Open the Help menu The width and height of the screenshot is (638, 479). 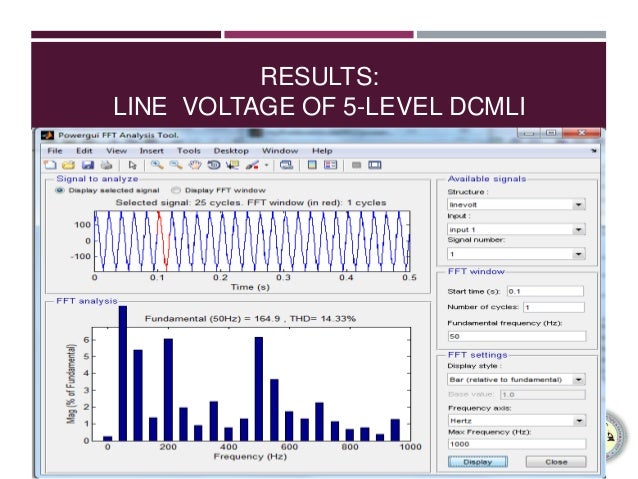[x=322, y=151]
